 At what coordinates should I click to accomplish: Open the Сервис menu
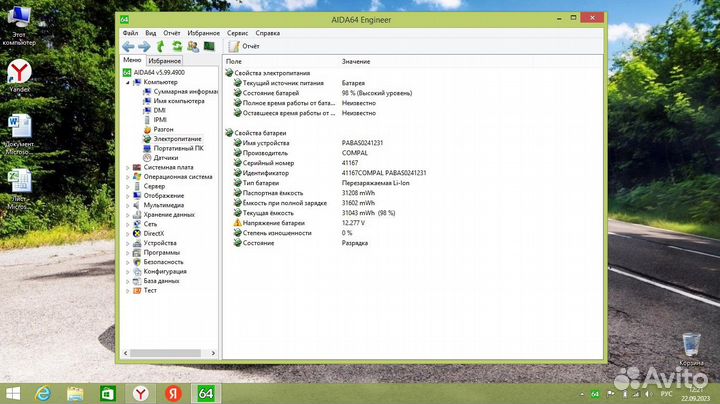click(x=237, y=33)
